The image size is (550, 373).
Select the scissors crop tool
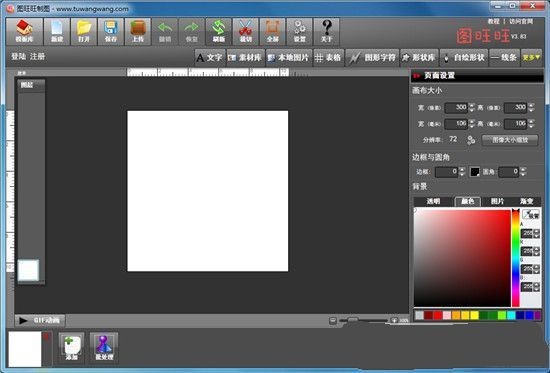(x=246, y=32)
